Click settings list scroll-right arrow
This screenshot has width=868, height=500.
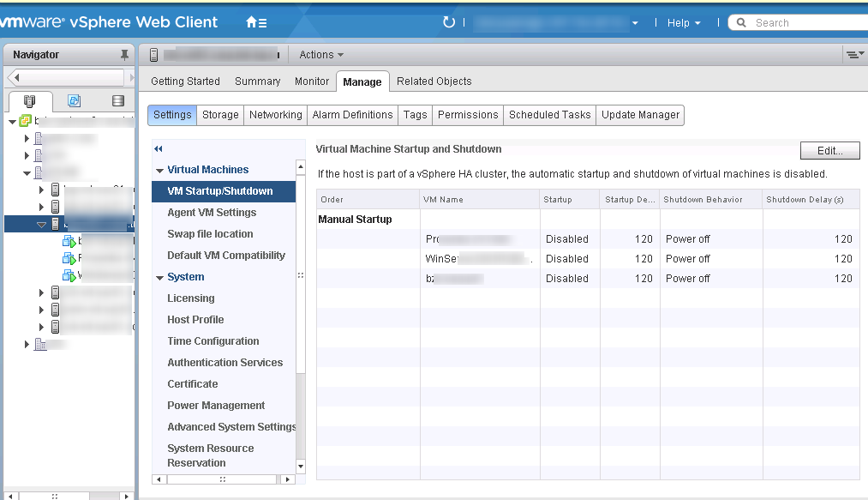tap(287, 479)
